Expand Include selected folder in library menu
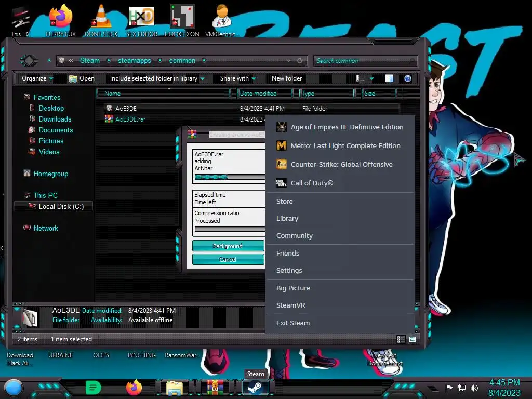 pos(157,78)
